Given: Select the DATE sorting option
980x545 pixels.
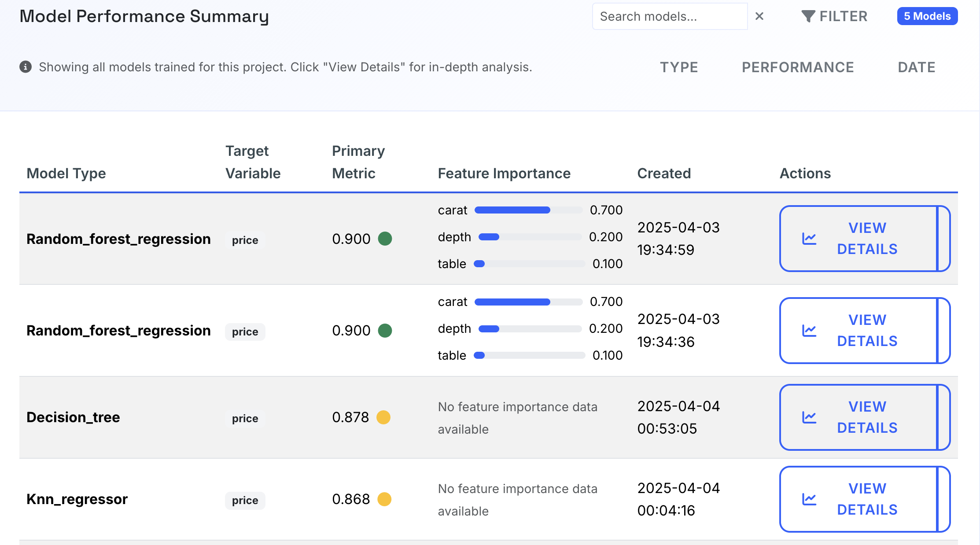Looking at the screenshot, I should point(916,67).
